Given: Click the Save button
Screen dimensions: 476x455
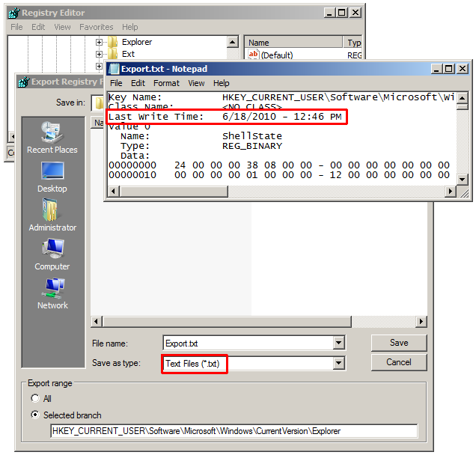Looking at the screenshot, I should (x=399, y=343).
